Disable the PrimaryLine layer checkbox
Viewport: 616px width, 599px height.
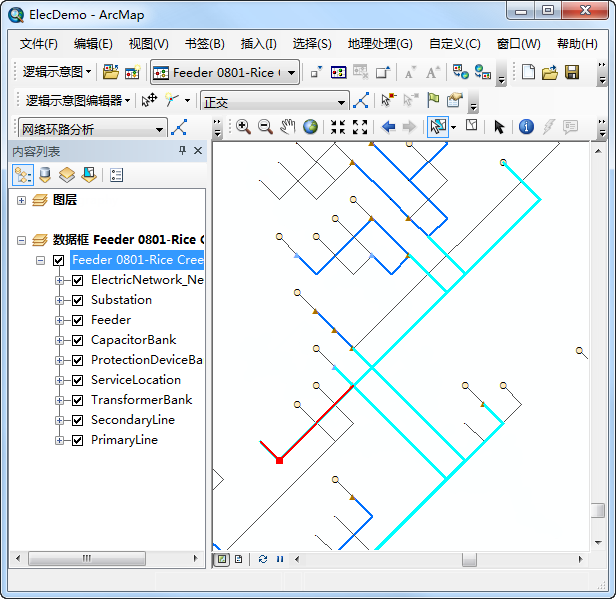[x=77, y=440]
